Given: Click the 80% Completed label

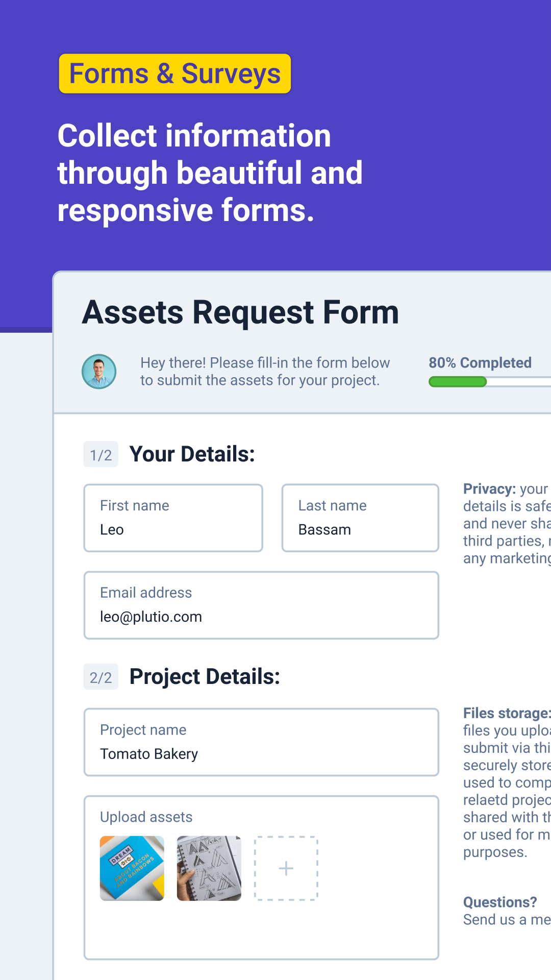Looking at the screenshot, I should point(480,363).
